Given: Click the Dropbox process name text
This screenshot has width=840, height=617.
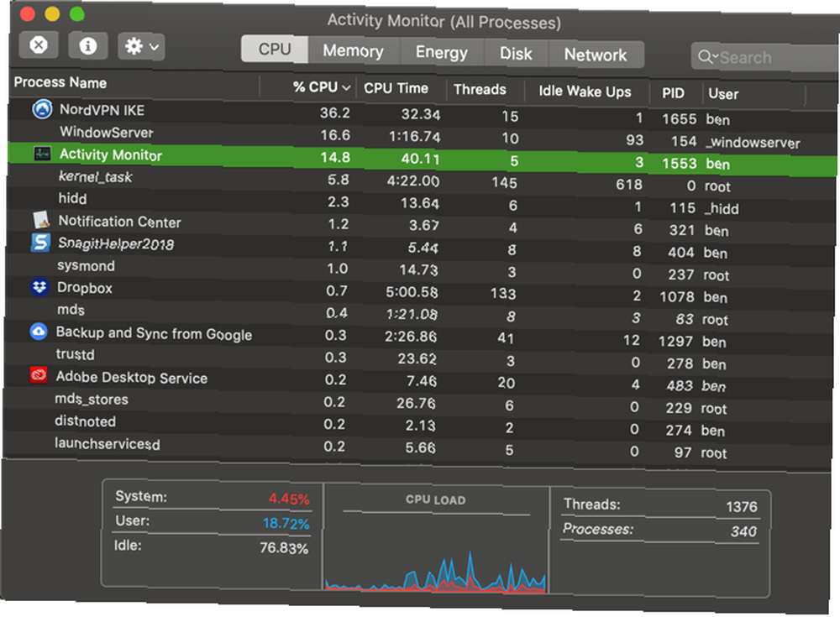Looking at the screenshot, I should 85,288.
